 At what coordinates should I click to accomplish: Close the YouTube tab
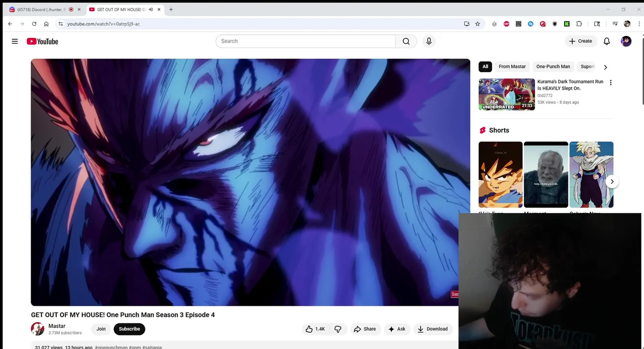coord(158,9)
